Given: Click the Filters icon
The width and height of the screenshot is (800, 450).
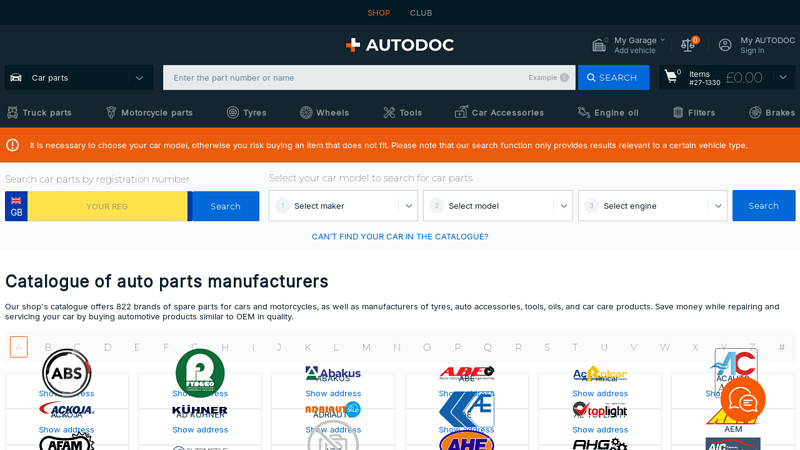Looking at the screenshot, I should point(678,112).
